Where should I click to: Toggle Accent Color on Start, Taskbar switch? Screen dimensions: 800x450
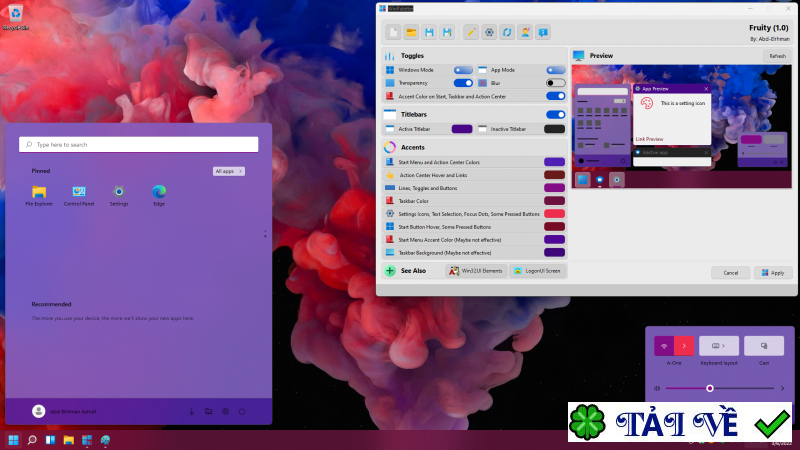click(555, 96)
